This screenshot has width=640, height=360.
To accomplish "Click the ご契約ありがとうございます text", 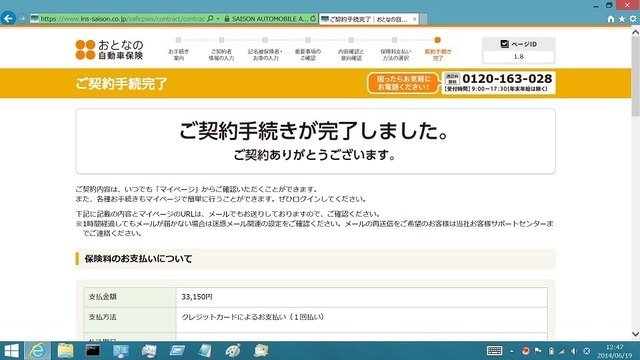I will (x=315, y=155).
